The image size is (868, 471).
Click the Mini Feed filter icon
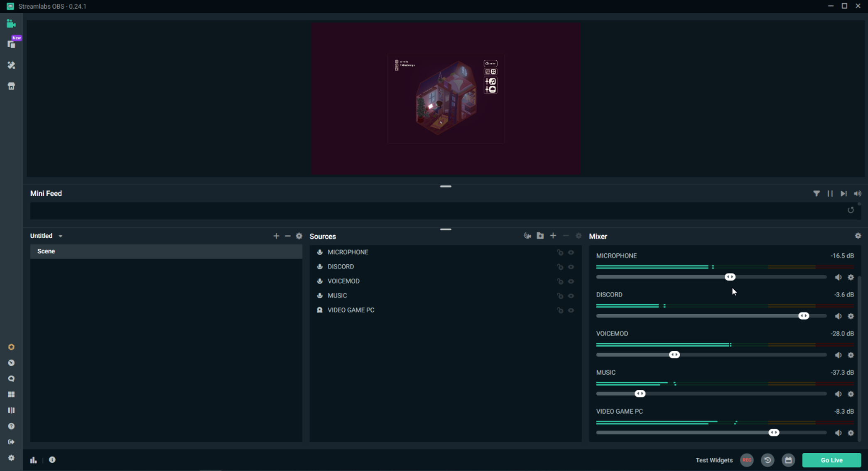[x=816, y=193]
